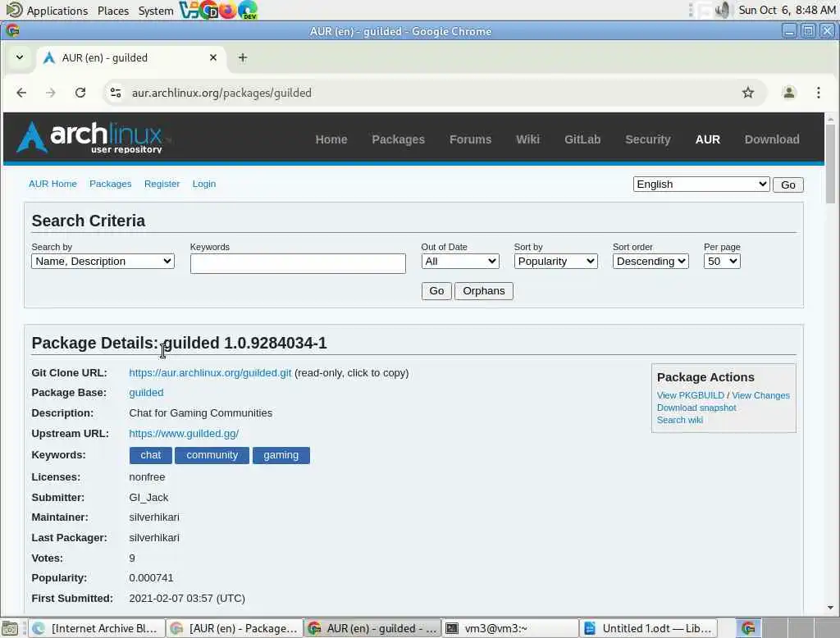Open the upstream guilded.gg URL

pyautogui.click(x=184, y=433)
